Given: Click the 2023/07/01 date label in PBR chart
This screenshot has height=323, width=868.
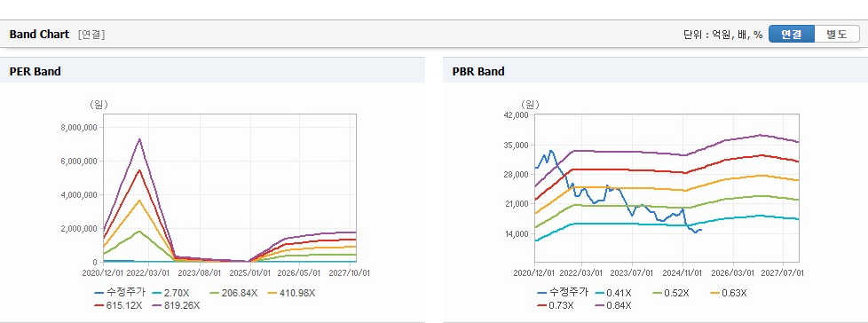Looking at the screenshot, I should click(633, 272).
